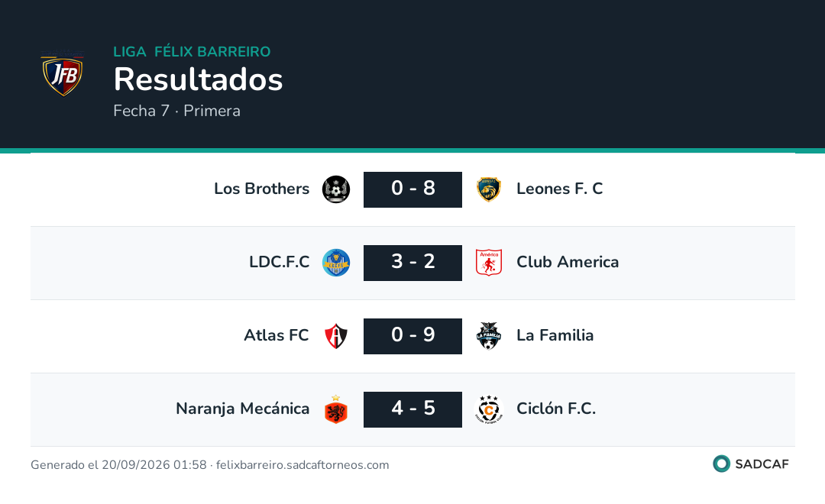Select the Naranja Mecánica orange lion badge
This screenshot has height=504, width=825.
pyautogui.click(x=336, y=409)
